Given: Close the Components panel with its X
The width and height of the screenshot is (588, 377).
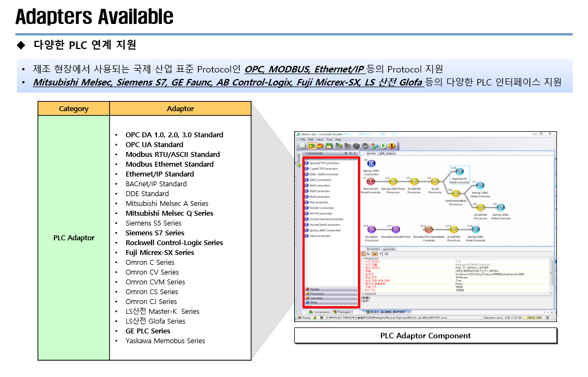Looking at the screenshot, I should 355,153.
